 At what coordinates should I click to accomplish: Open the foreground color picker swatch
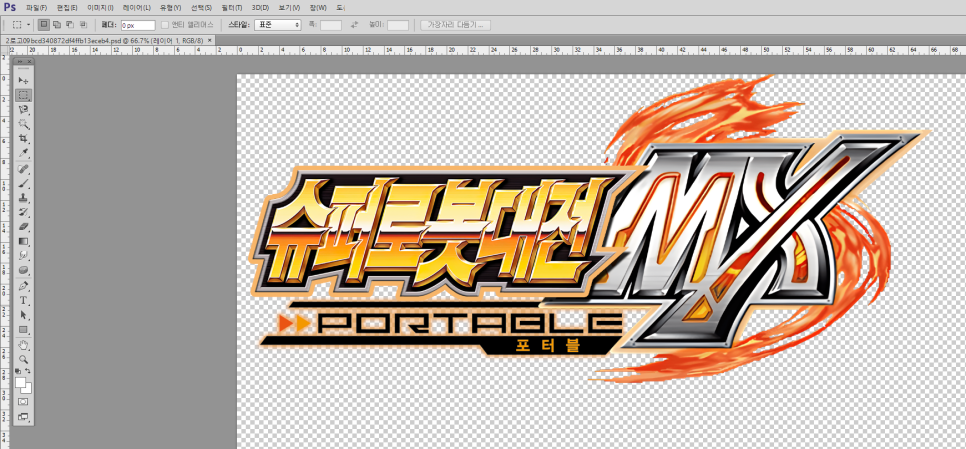pyautogui.click(x=20, y=383)
